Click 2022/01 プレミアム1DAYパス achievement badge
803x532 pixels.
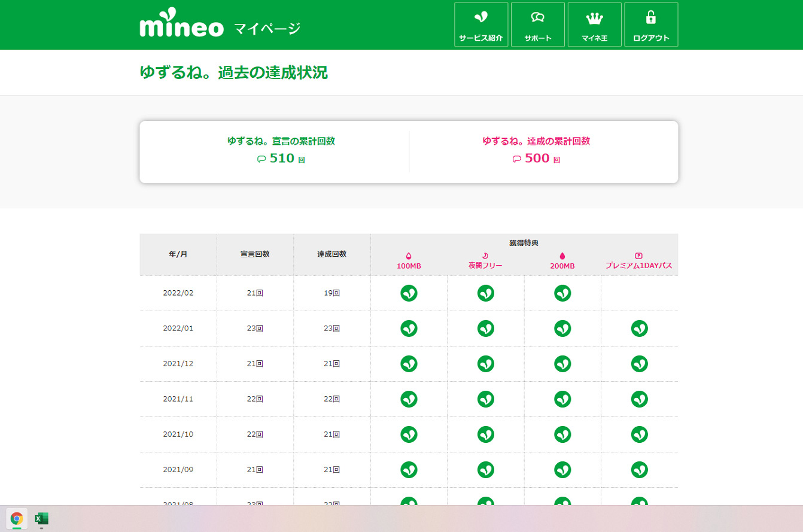click(x=639, y=329)
